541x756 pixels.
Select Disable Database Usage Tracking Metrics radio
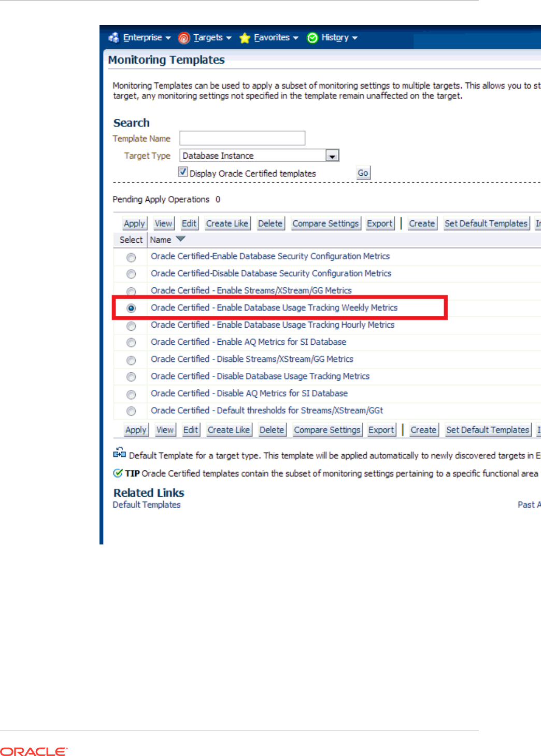click(131, 376)
